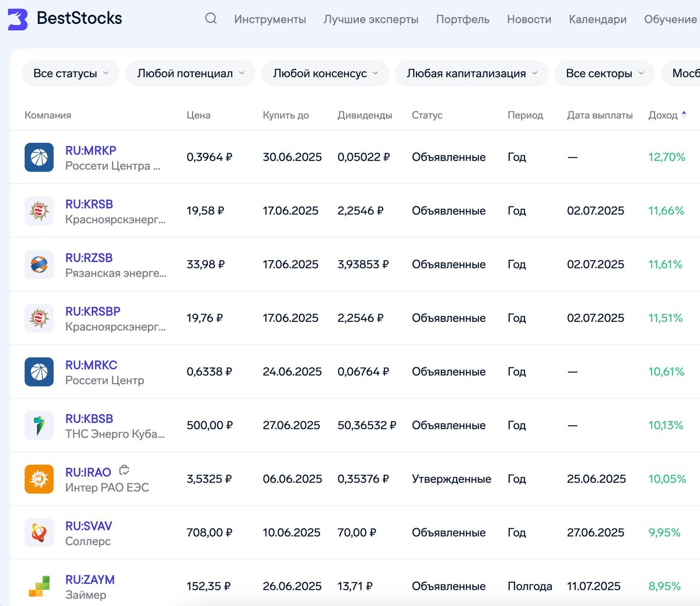Open the RU:KBSB ticker link
The image size is (700, 606).
[x=89, y=419]
